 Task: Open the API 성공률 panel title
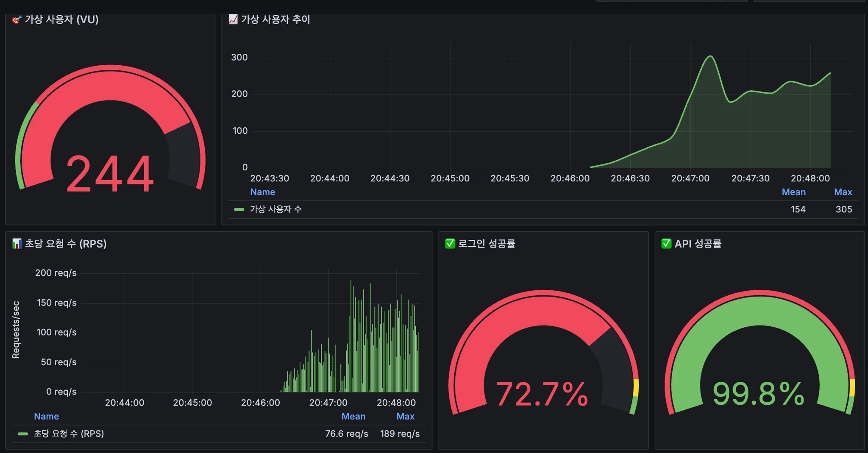click(698, 244)
